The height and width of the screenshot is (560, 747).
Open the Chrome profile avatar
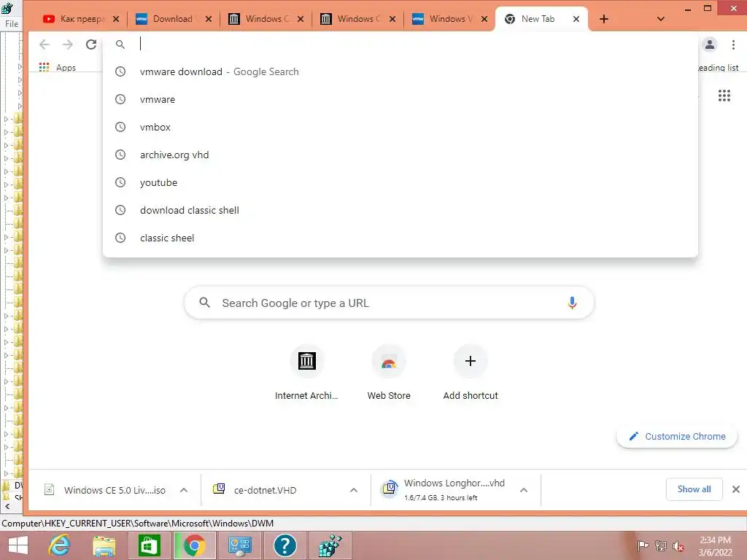709,44
